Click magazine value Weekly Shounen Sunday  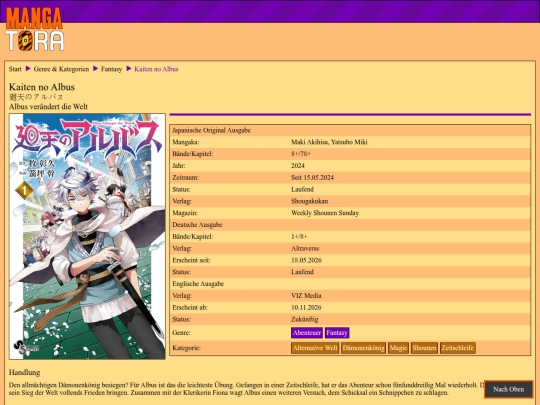click(x=325, y=213)
